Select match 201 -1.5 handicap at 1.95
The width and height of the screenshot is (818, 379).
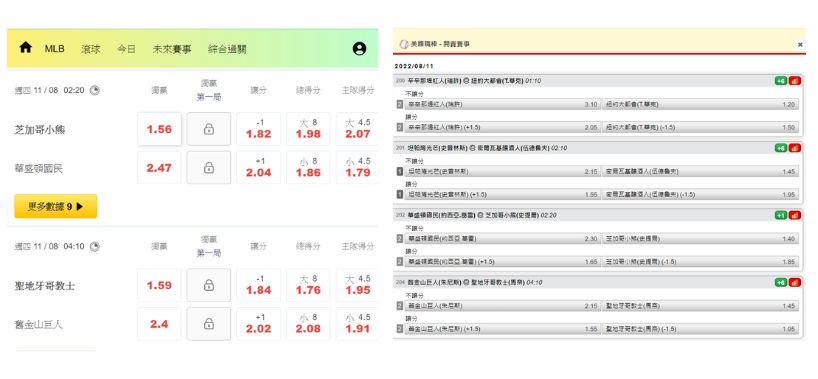700,194
